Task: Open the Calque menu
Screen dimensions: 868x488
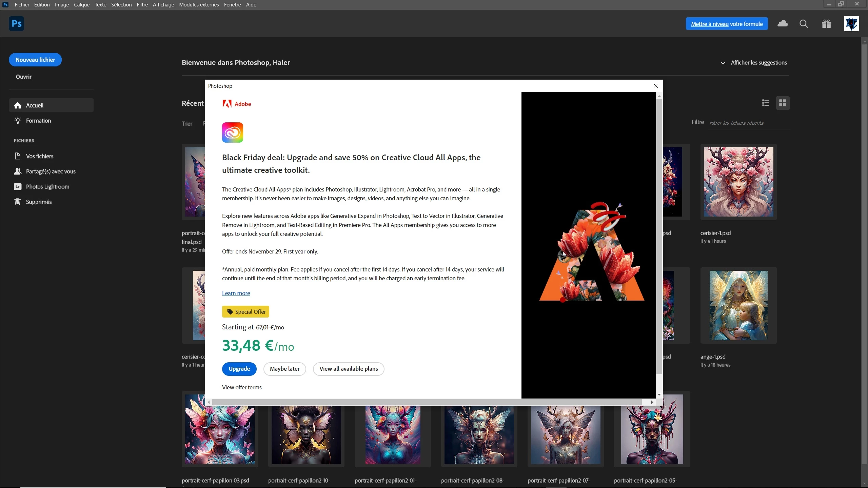Action: pos(81,5)
